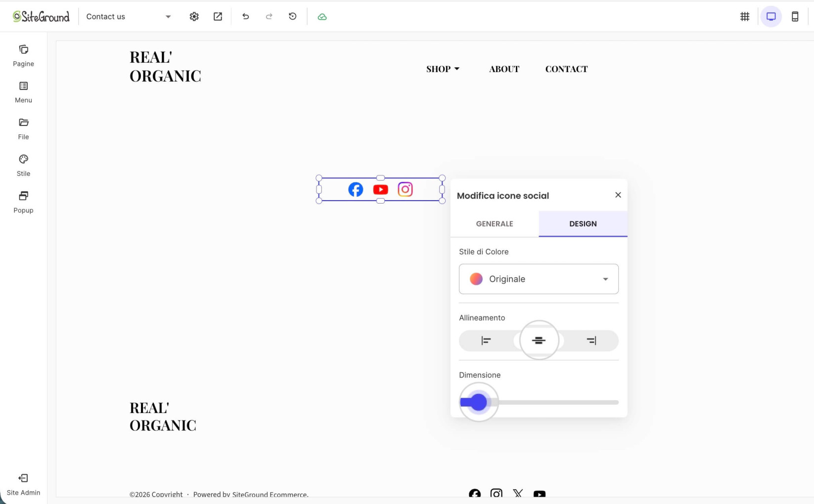Open the revision history icon
The height and width of the screenshot is (504, 814).
coord(293,16)
